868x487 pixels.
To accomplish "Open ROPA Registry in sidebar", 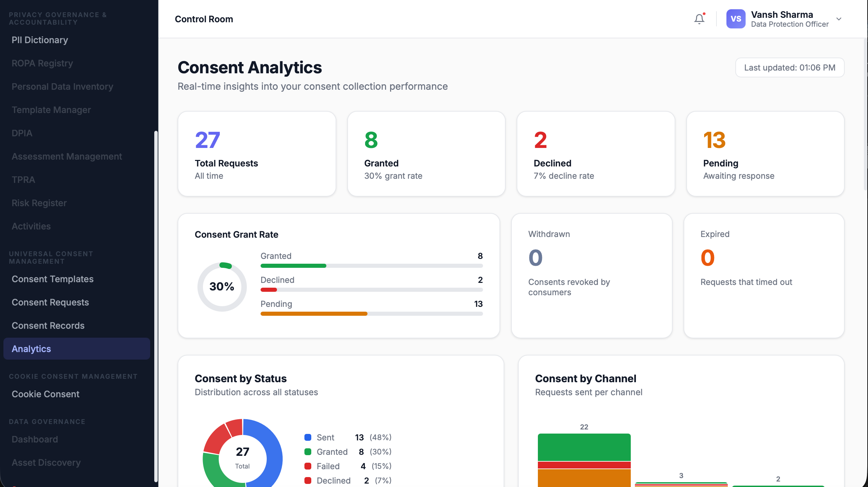I will pyautogui.click(x=42, y=63).
